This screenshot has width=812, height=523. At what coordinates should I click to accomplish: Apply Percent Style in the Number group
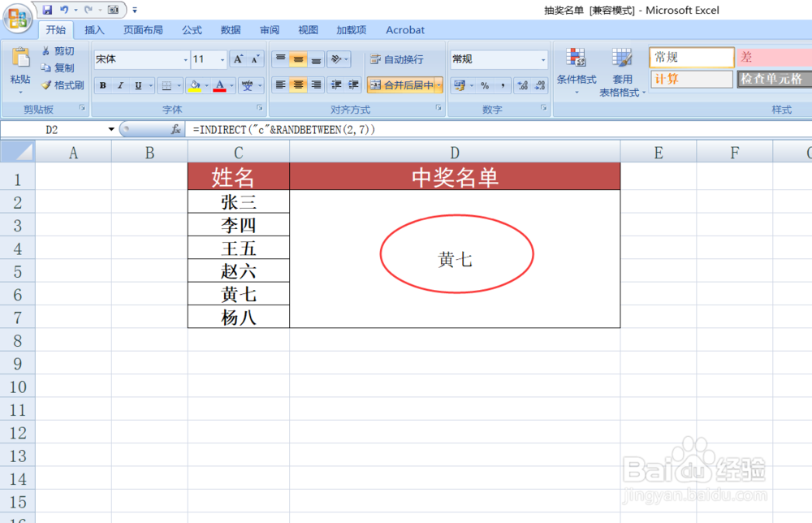tap(484, 84)
